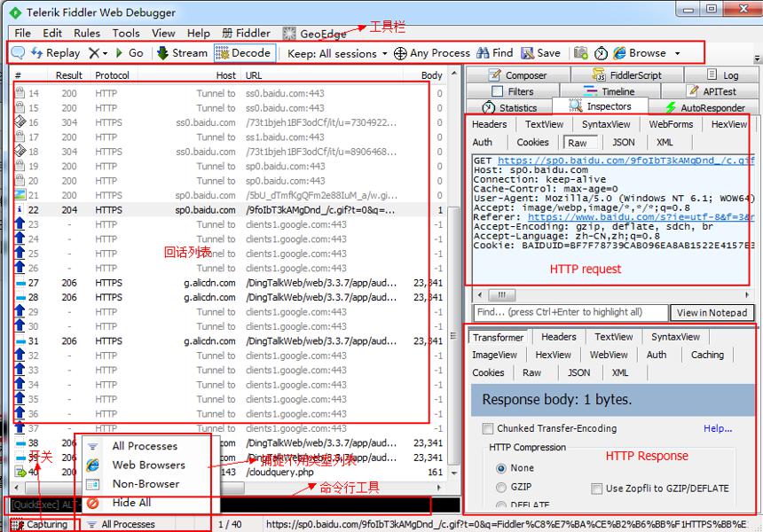
Task: Enable the Chunked Transfer-Encoding checkbox
Action: pos(487,428)
